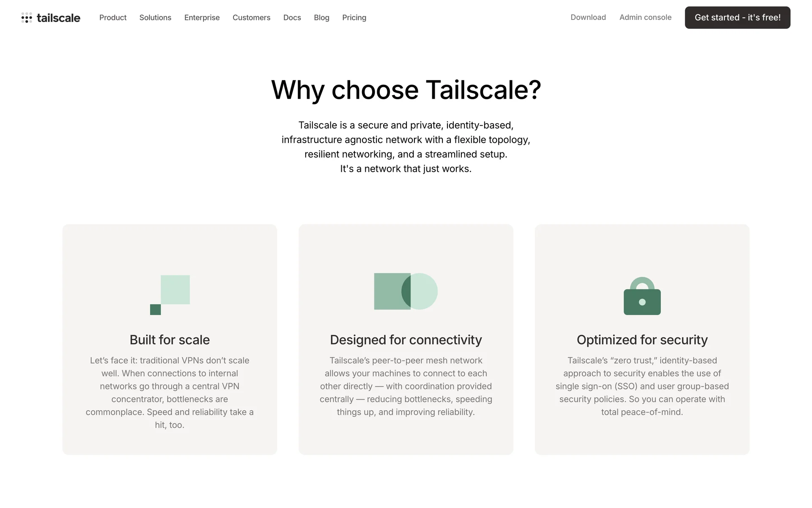Expand the Solutions navigation menu
The height and width of the screenshot is (508, 812).
click(155, 18)
